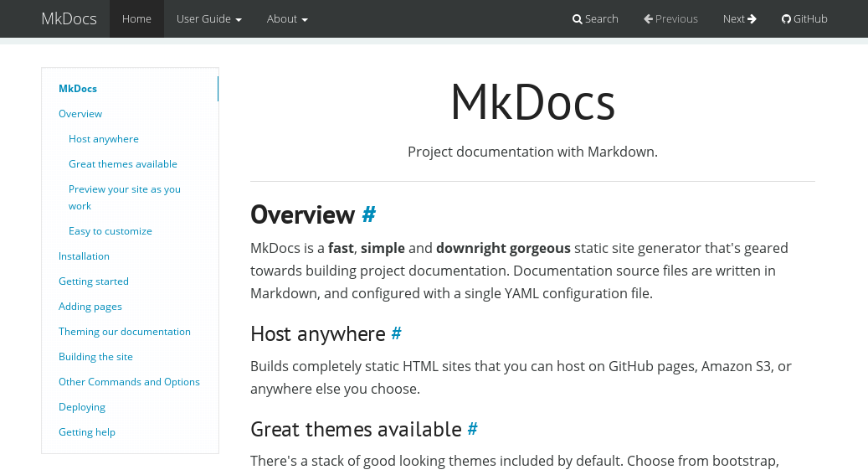Viewport: 868px width, 475px height.
Task: Click the Great themes available heading text
Action: point(356,429)
